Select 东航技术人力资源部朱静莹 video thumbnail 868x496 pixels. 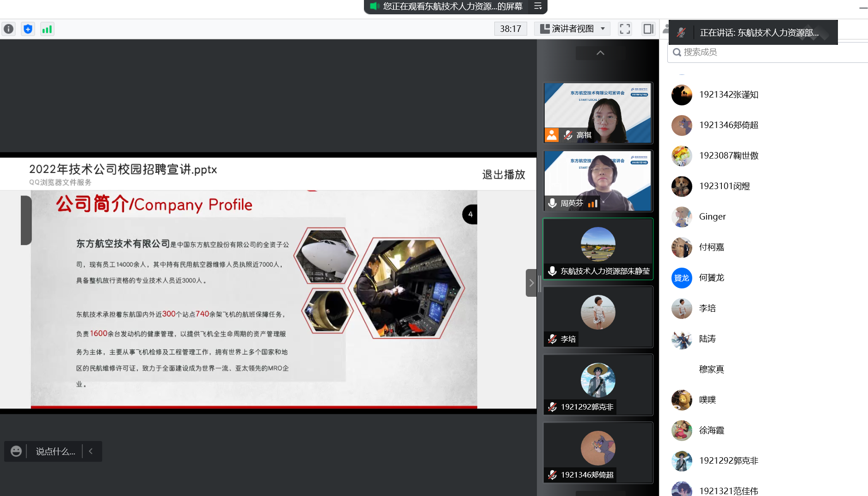click(598, 249)
